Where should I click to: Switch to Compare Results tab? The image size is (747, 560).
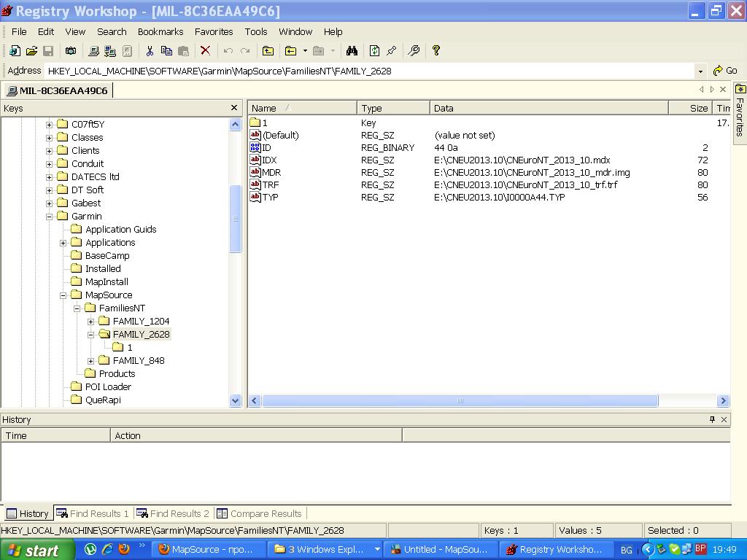259,513
